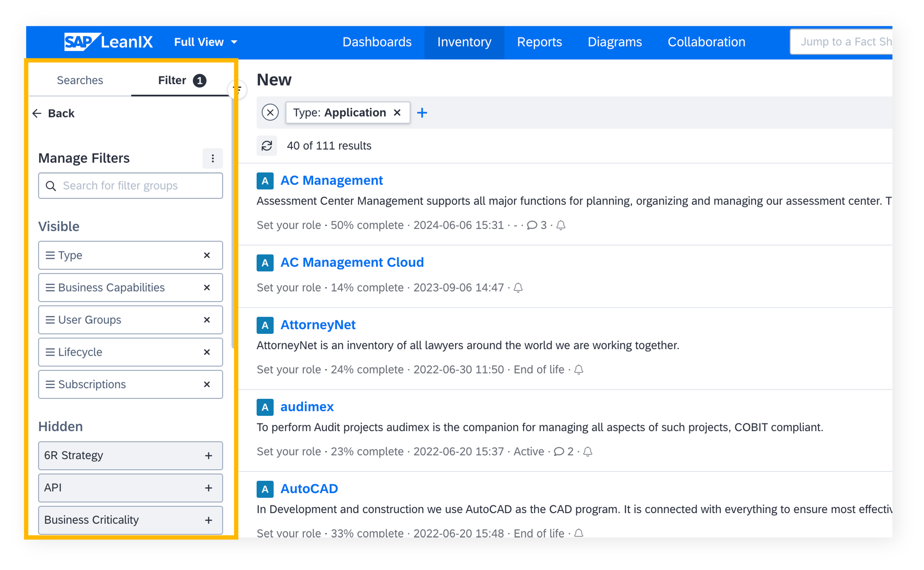Open the AC Management fact sheet
924x570 pixels.
click(x=331, y=181)
